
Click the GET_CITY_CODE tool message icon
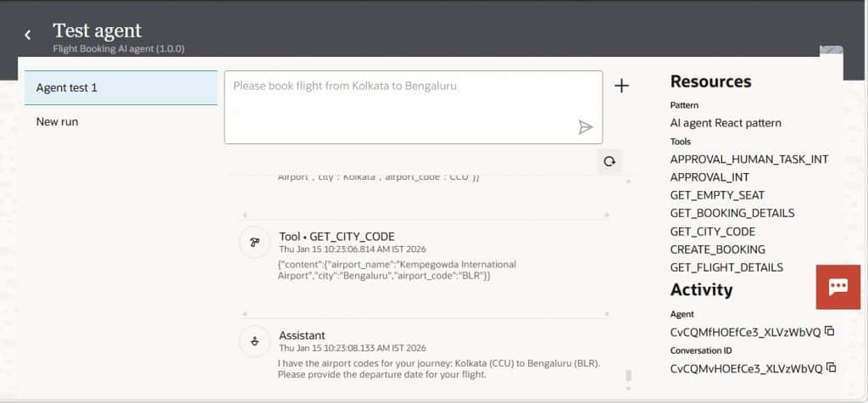point(254,243)
